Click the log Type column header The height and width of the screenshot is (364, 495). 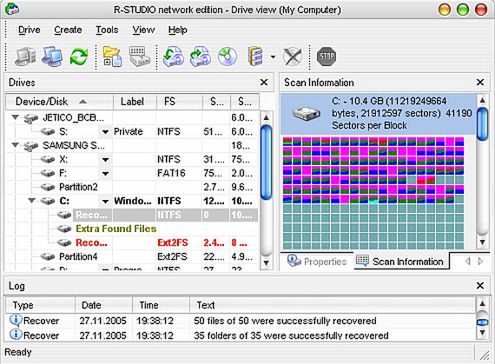[x=40, y=305]
